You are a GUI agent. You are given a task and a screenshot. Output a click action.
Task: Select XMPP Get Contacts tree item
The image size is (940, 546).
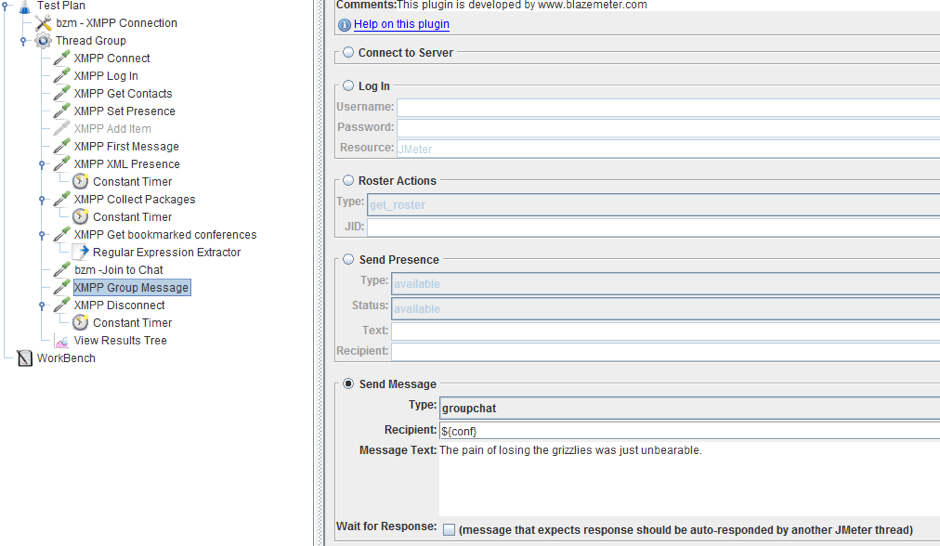123,93
